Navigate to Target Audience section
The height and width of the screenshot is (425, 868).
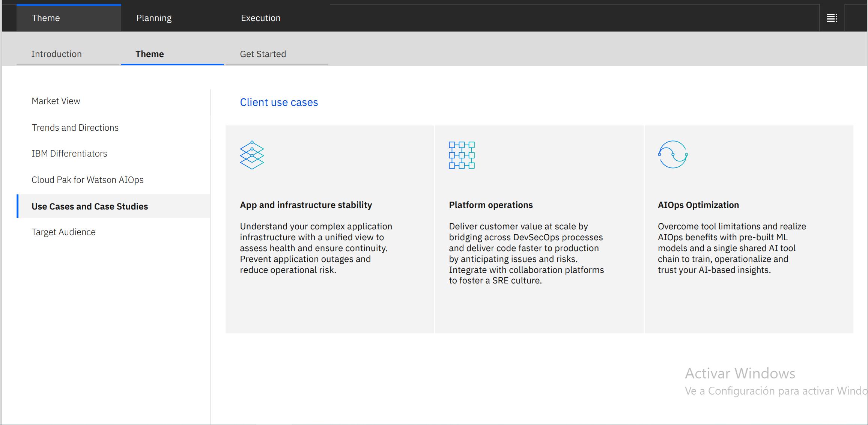pos(63,232)
